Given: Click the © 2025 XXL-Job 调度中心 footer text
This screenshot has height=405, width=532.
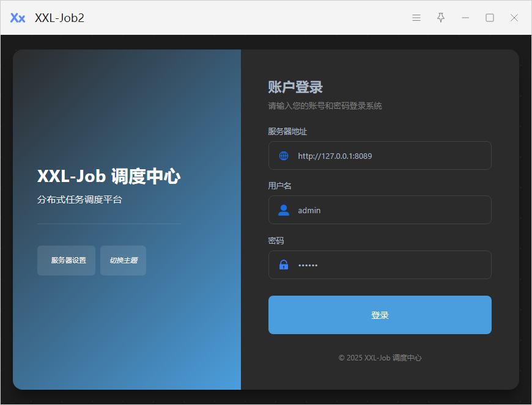Looking at the screenshot, I should point(380,357).
